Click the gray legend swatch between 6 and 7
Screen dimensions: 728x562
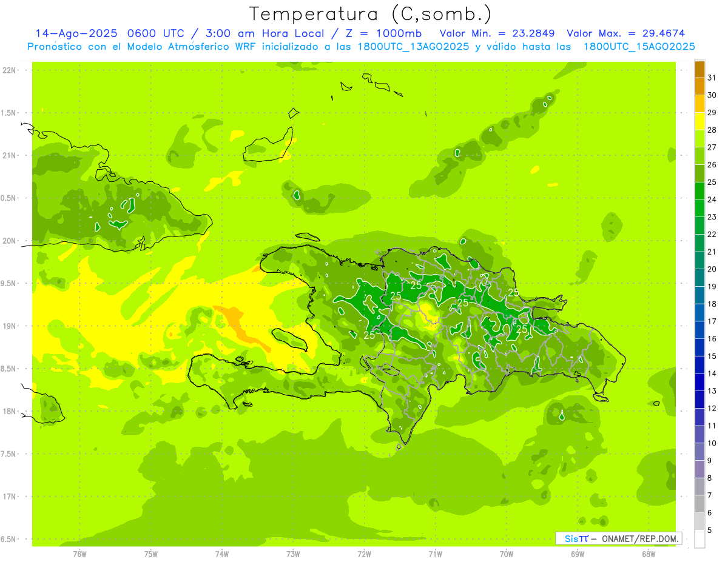pos(699,504)
